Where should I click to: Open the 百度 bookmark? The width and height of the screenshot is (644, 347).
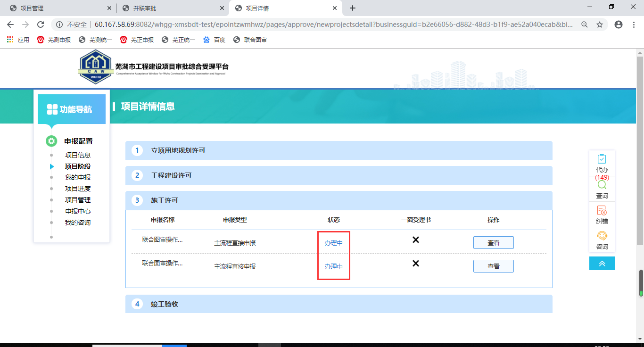point(215,40)
